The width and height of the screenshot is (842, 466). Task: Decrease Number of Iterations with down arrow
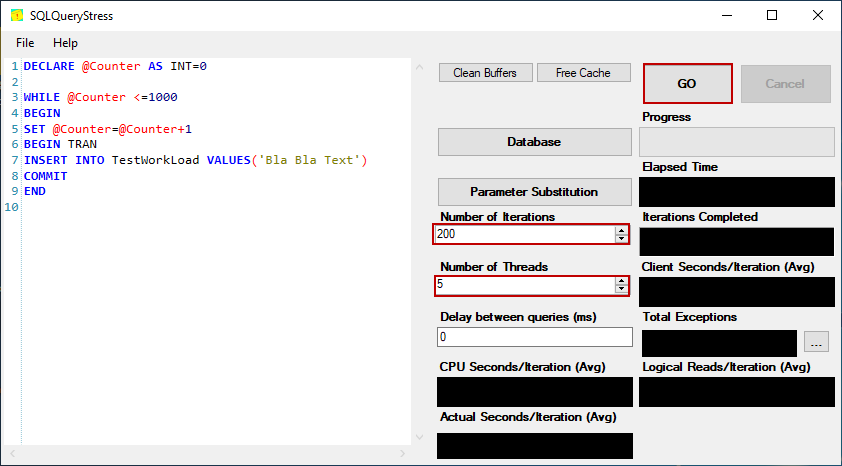tap(621, 238)
